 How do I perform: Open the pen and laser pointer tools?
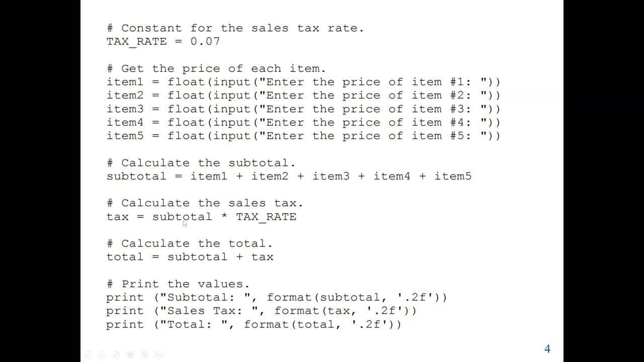116,354
